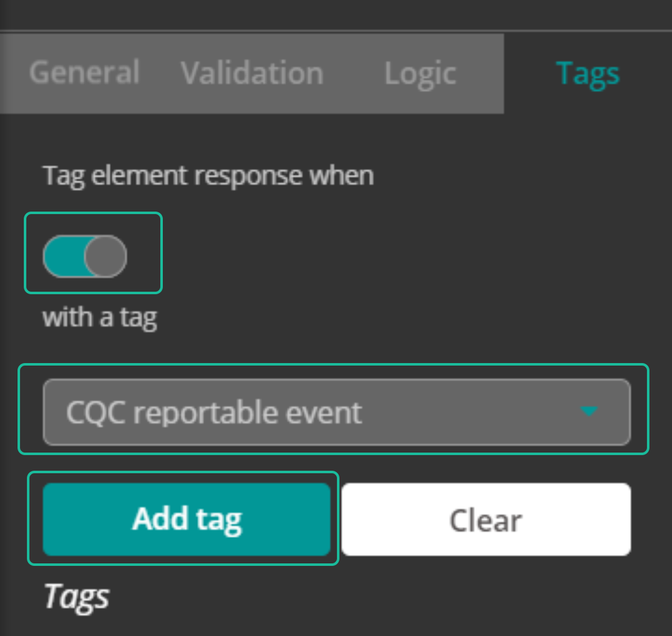Click the 'Tag element response when' label

coord(209,175)
